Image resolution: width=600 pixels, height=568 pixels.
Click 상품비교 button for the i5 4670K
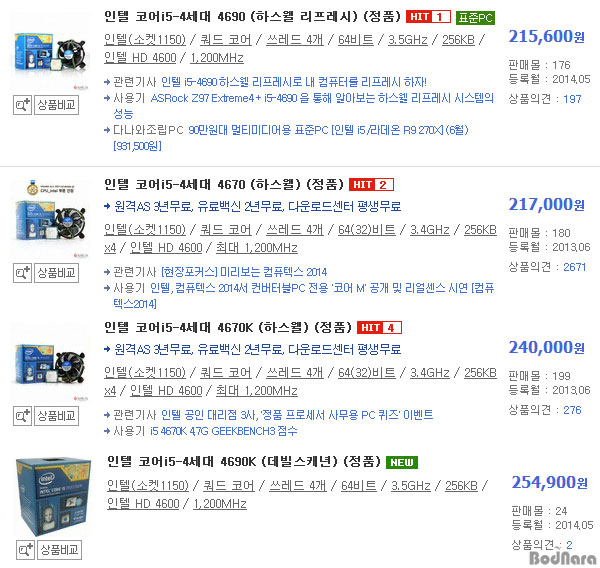[x=57, y=416]
